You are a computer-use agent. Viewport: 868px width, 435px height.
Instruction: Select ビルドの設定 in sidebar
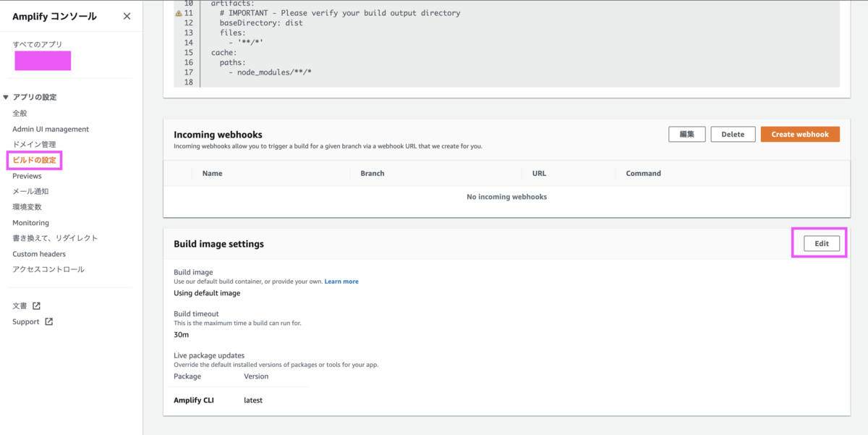[x=34, y=160]
